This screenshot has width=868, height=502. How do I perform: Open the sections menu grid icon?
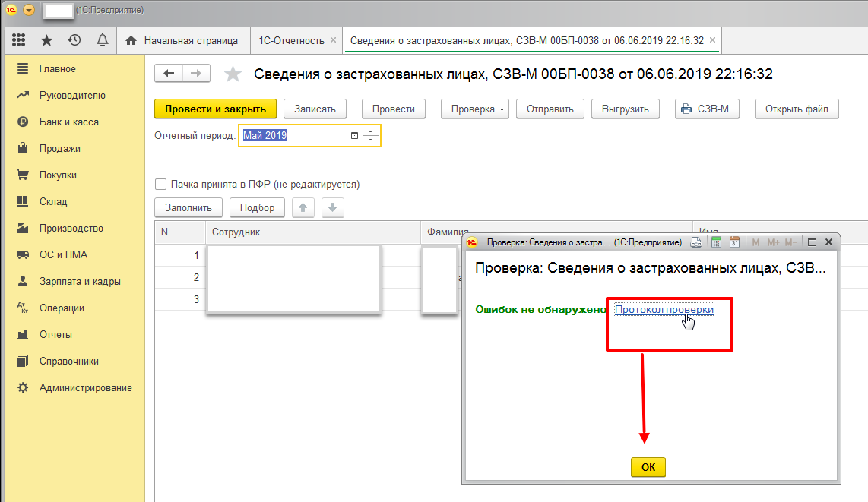pos(19,40)
